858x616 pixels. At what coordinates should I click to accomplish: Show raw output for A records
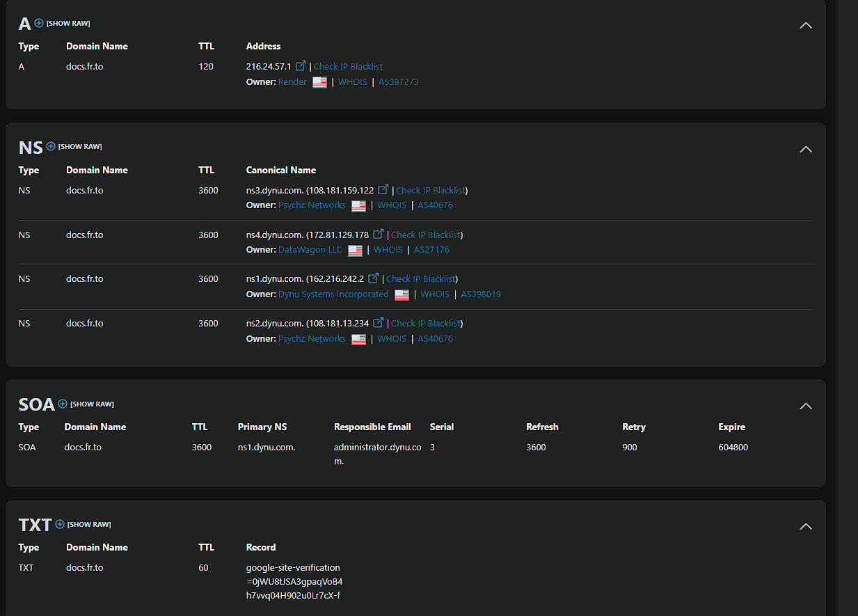[x=68, y=24]
